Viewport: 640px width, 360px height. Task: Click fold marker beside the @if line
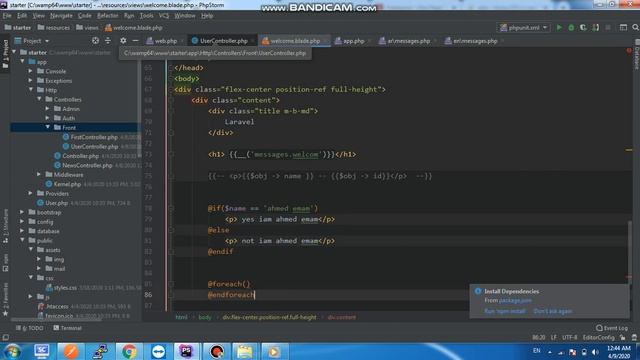pos(171,208)
